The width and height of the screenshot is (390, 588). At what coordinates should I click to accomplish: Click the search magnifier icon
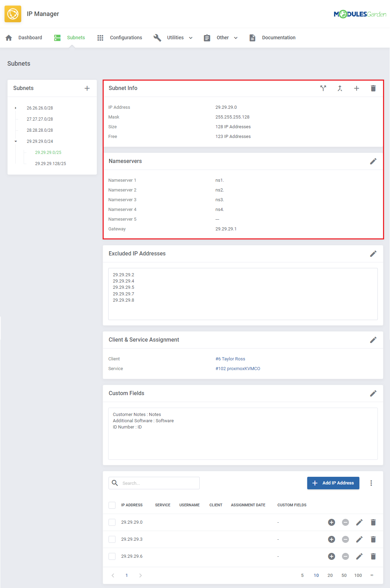click(115, 483)
